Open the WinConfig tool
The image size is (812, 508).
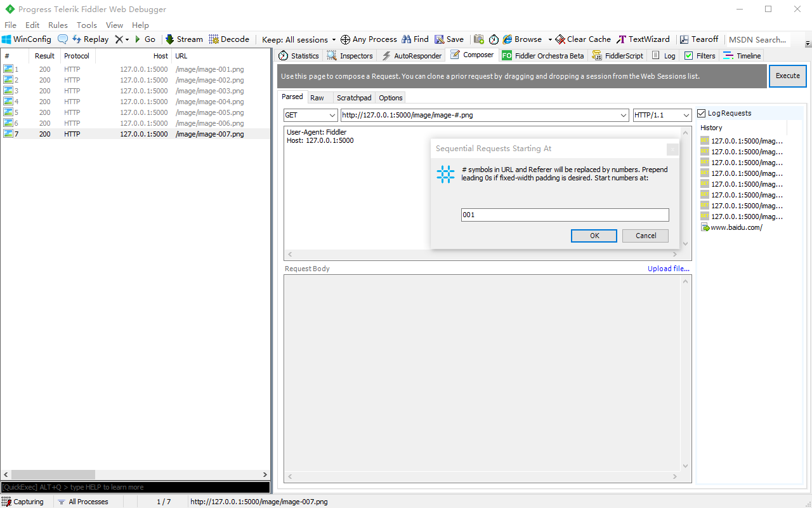point(27,39)
